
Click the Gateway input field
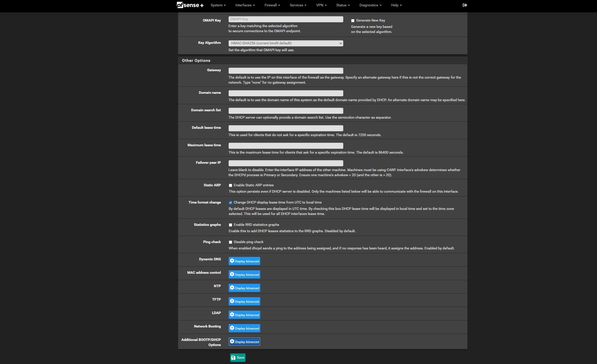click(286, 71)
